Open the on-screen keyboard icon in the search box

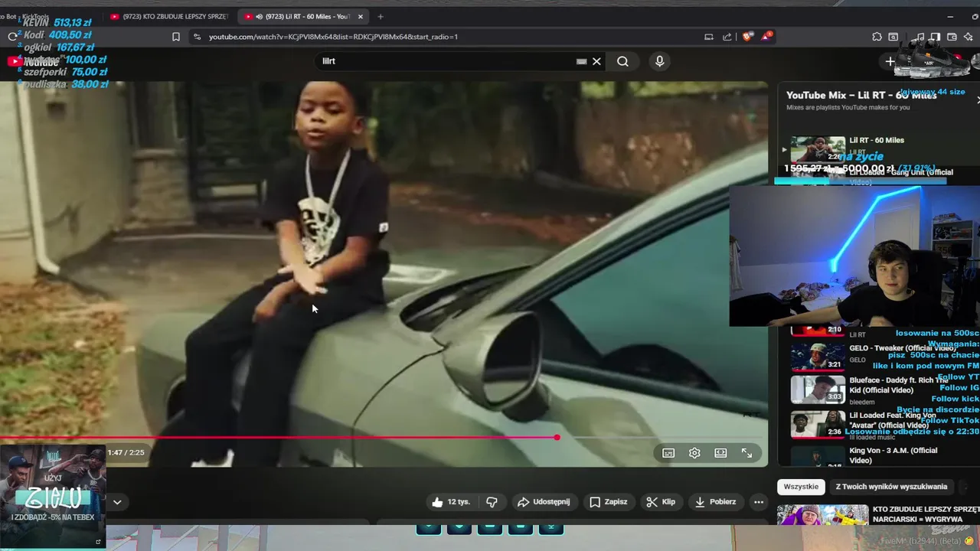coord(581,61)
